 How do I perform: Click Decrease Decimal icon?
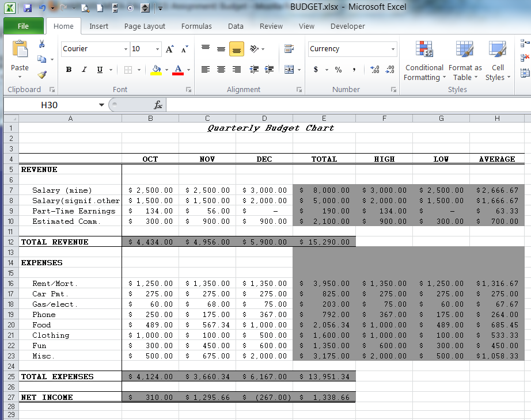[x=390, y=70]
